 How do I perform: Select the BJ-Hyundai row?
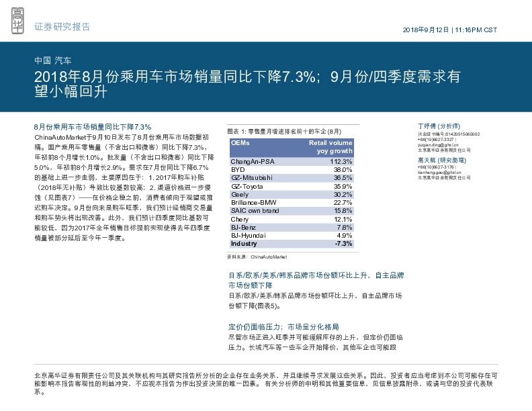(x=292, y=235)
